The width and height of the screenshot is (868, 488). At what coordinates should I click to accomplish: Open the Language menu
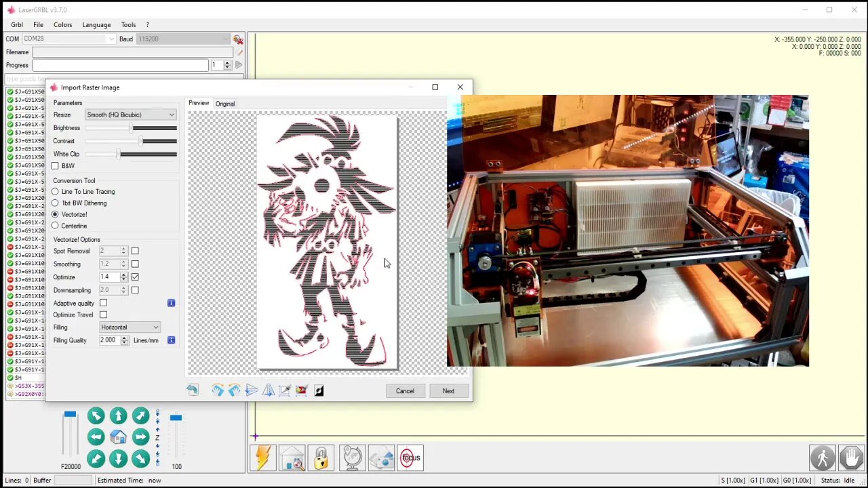point(96,25)
